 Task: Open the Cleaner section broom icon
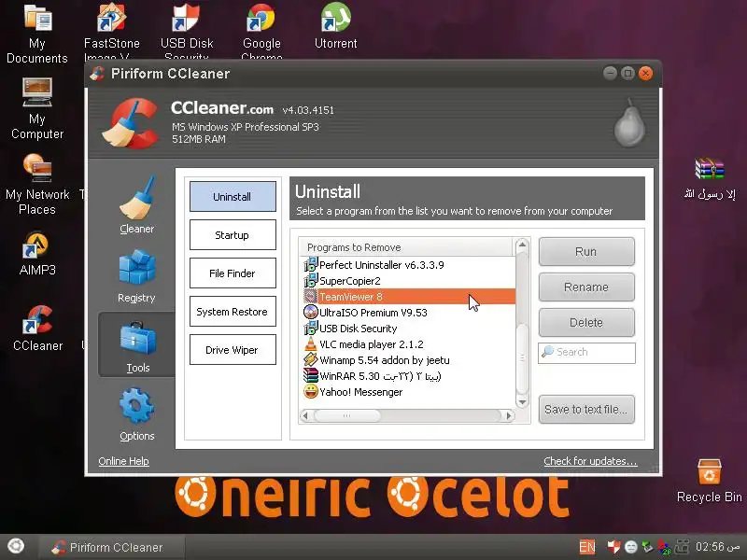tap(137, 198)
